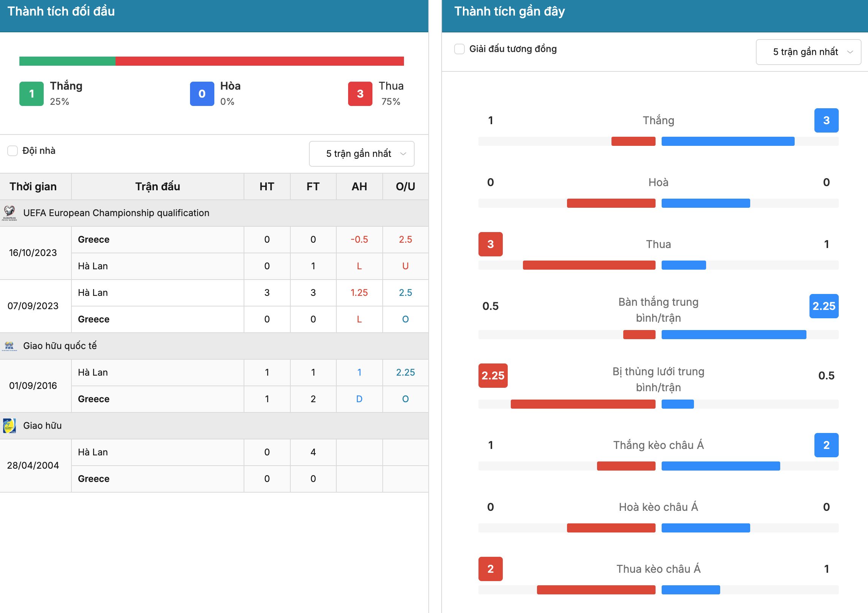868x613 pixels.
Task: Open the recent form 5 trận gần nhất dropdown
Action: pyautogui.click(x=808, y=52)
